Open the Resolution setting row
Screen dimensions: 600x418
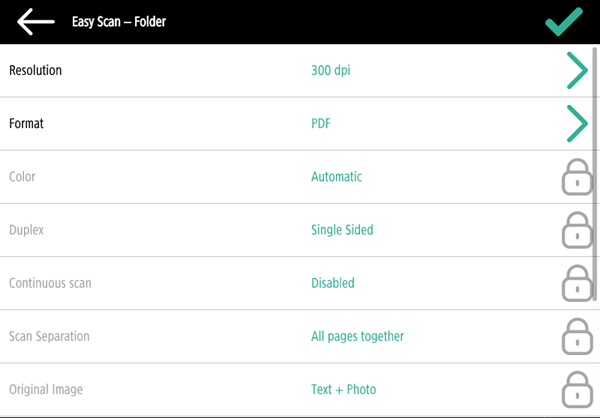click(36, 71)
